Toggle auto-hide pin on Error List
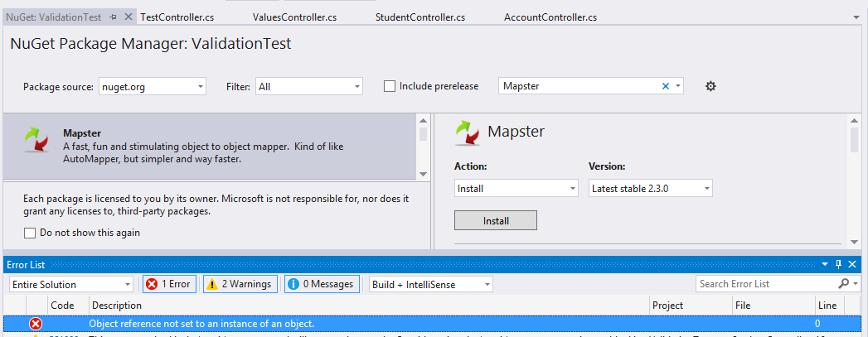The width and height of the screenshot is (868, 337). click(838, 265)
